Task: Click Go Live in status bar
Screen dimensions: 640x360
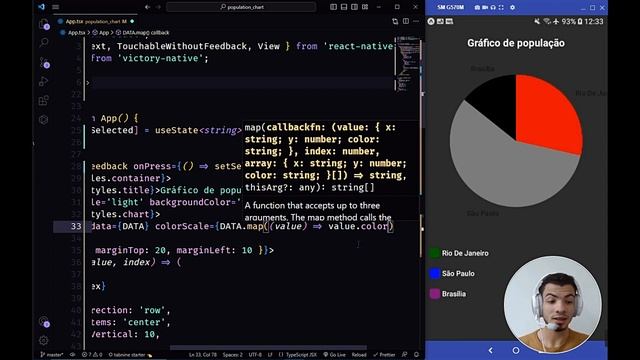Action: (x=334, y=355)
